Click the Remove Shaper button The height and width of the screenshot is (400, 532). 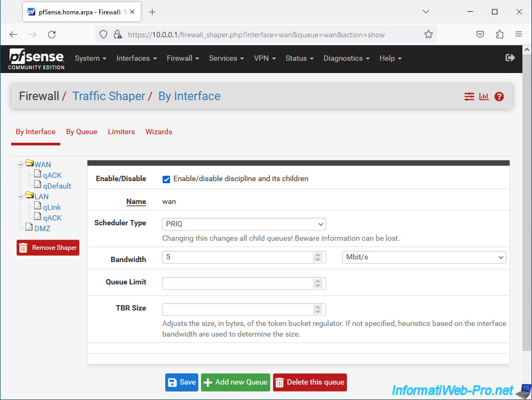click(48, 248)
